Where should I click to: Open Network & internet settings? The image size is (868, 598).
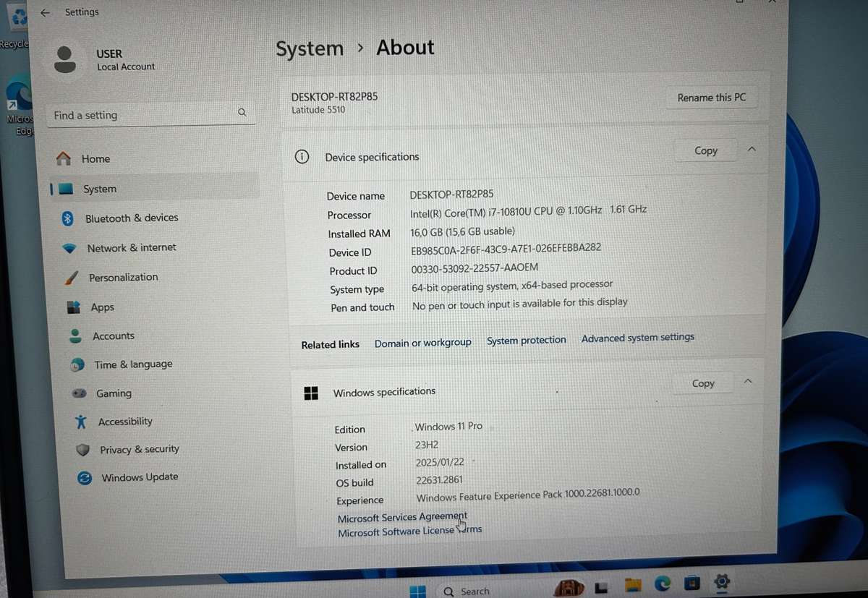click(x=132, y=247)
